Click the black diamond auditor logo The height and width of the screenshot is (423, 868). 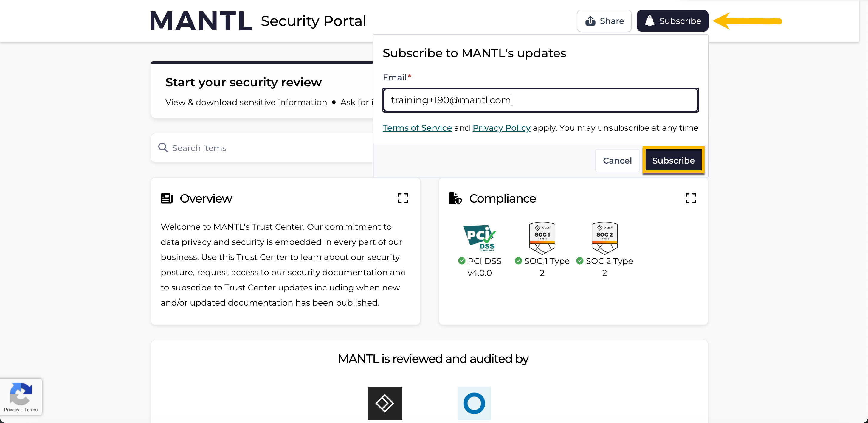pyautogui.click(x=385, y=403)
